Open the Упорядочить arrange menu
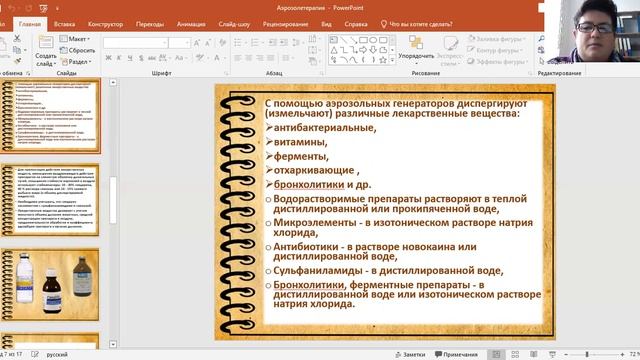This screenshot has height=360, width=640. click(416, 49)
